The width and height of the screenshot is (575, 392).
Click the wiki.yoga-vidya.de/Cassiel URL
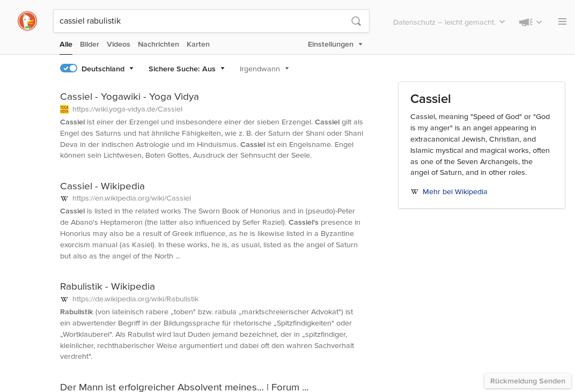(127, 109)
